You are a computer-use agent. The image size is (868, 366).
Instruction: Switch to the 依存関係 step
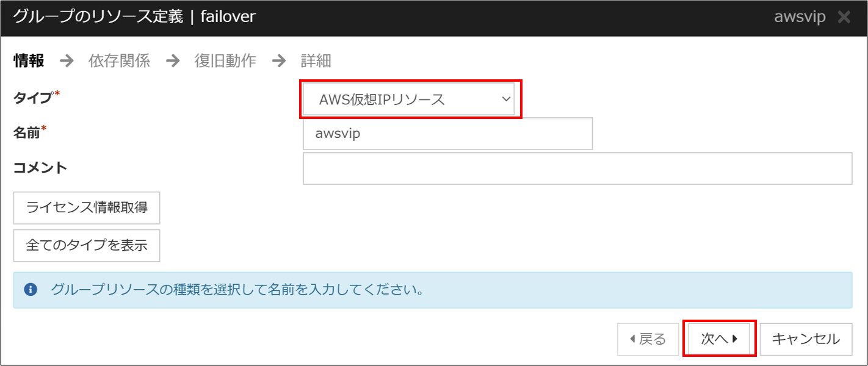click(119, 61)
